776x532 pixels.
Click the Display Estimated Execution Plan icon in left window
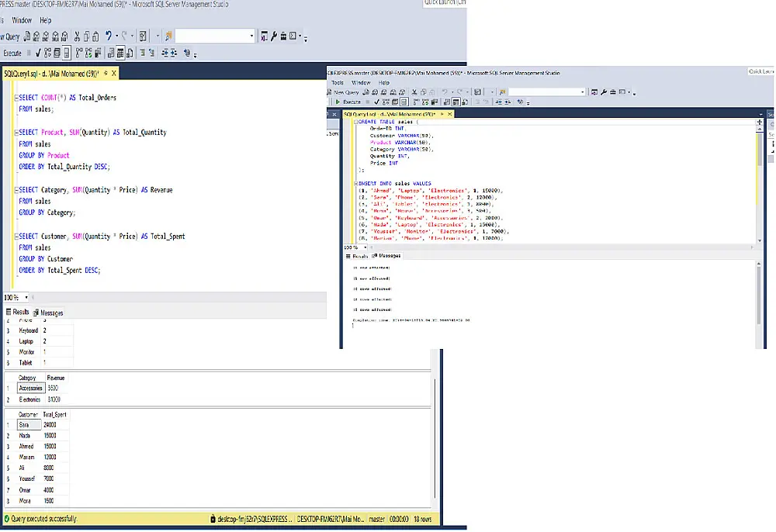click(47, 53)
